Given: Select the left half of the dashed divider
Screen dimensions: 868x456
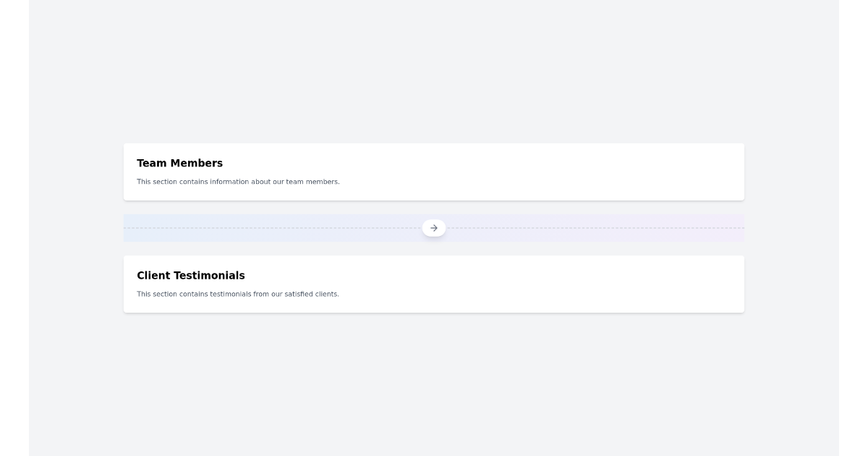Looking at the screenshot, I should tap(275, 228).
